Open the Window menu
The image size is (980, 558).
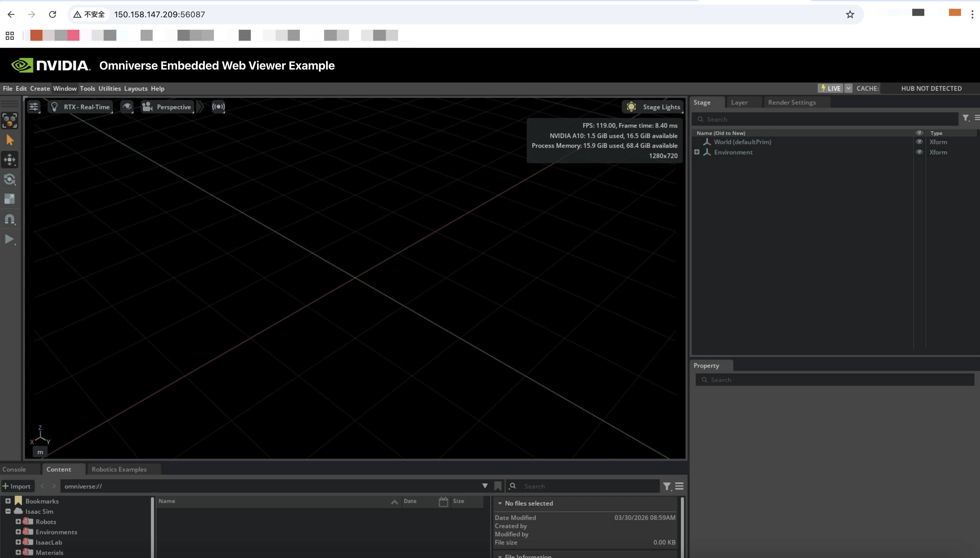(x=65, y=89)
